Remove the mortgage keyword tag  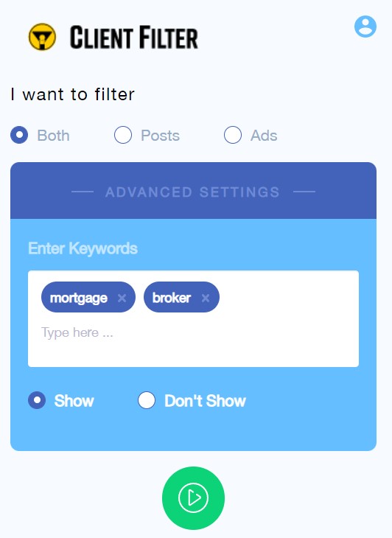pyautogui.click(x=122, y=298)
